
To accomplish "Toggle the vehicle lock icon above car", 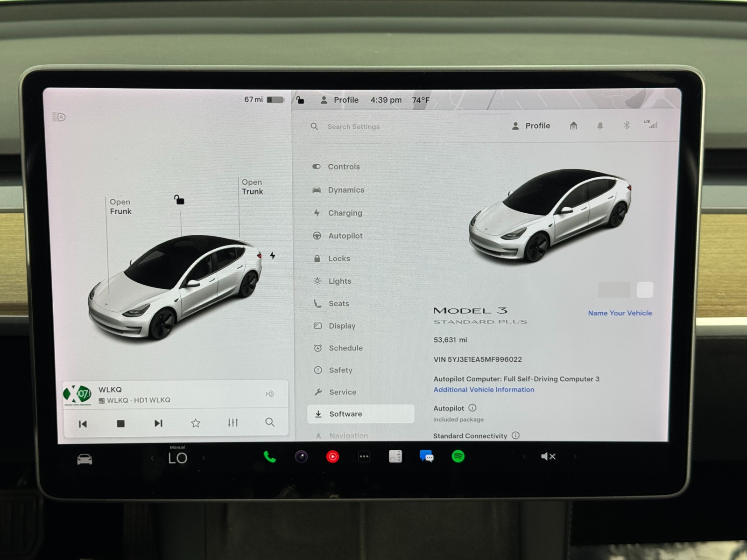I will pyautogui.click(x=179, y=200).
